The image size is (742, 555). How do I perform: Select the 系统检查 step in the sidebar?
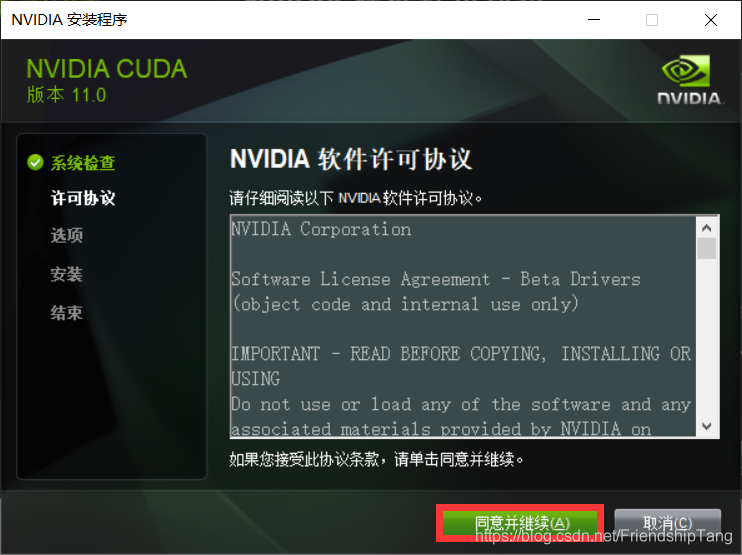pyautogui.click(x=83, y=163)
